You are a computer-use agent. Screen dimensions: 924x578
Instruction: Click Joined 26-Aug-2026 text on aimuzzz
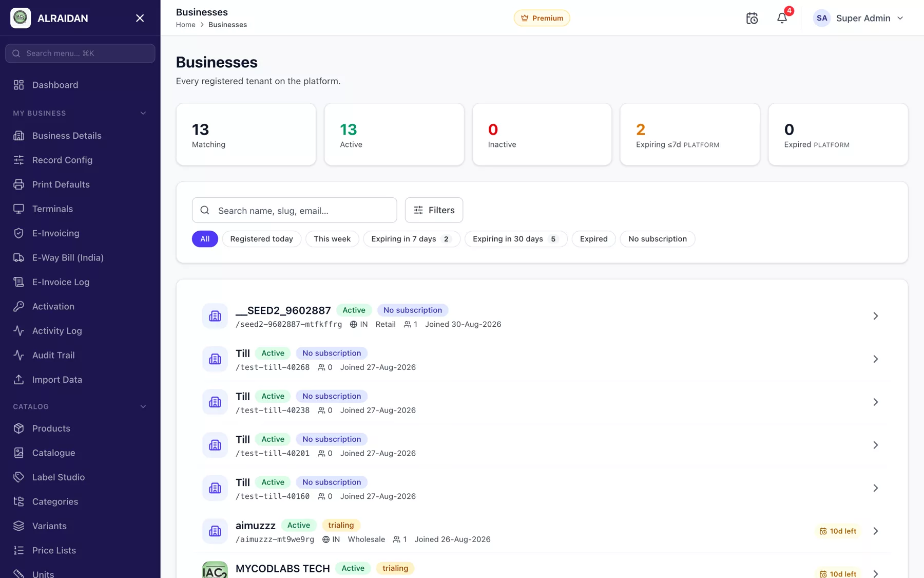click(x=452, y=539)
